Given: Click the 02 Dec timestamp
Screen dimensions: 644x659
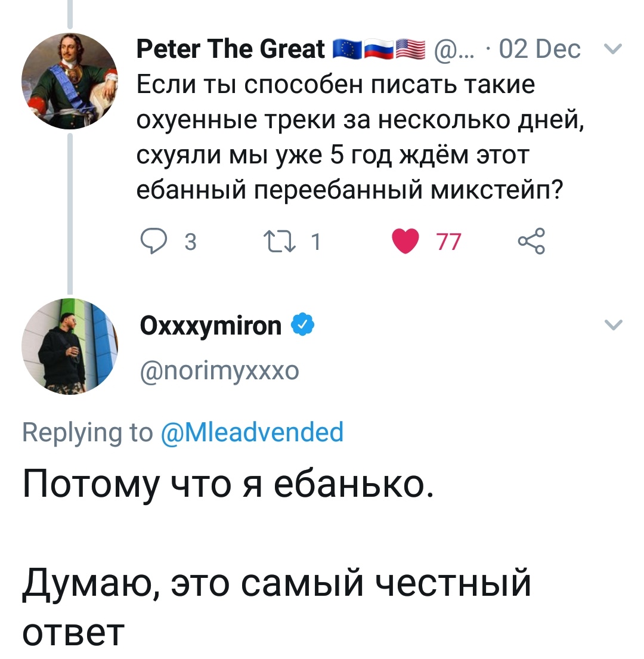Looking at the screenshot, I should click(540, 49).
